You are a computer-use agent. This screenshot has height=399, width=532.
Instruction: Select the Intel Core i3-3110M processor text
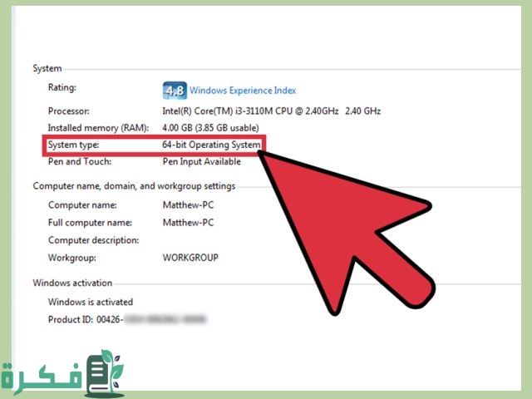[271, 111]
